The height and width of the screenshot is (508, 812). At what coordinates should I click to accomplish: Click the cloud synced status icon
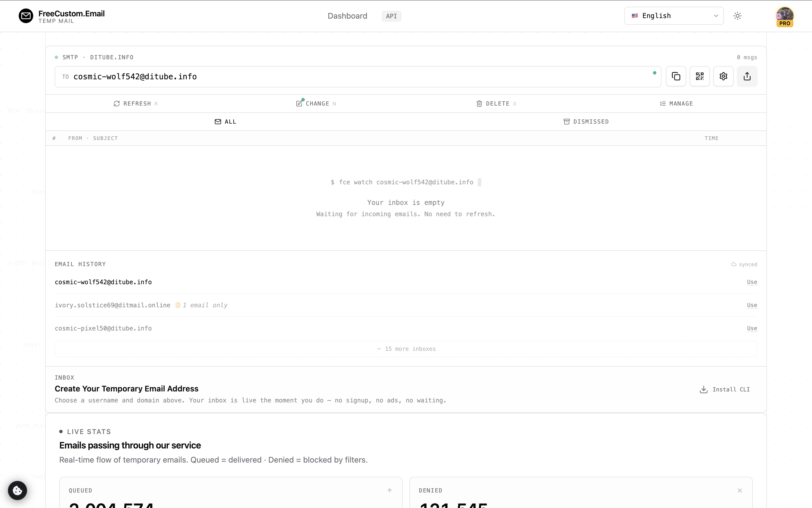click(x=734, y=264)
